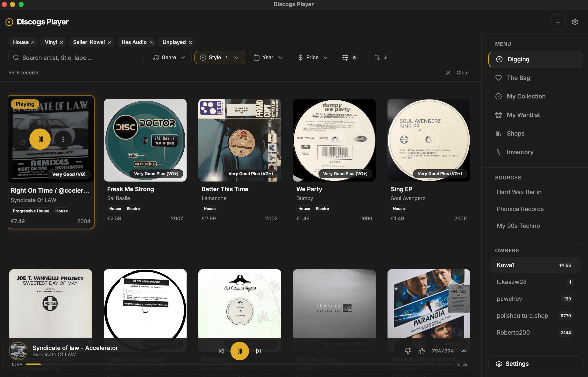This screenshot has width=588, height=377.
Task: Open the Inventory waveform icon in the menu
Action: click(499, 152)
